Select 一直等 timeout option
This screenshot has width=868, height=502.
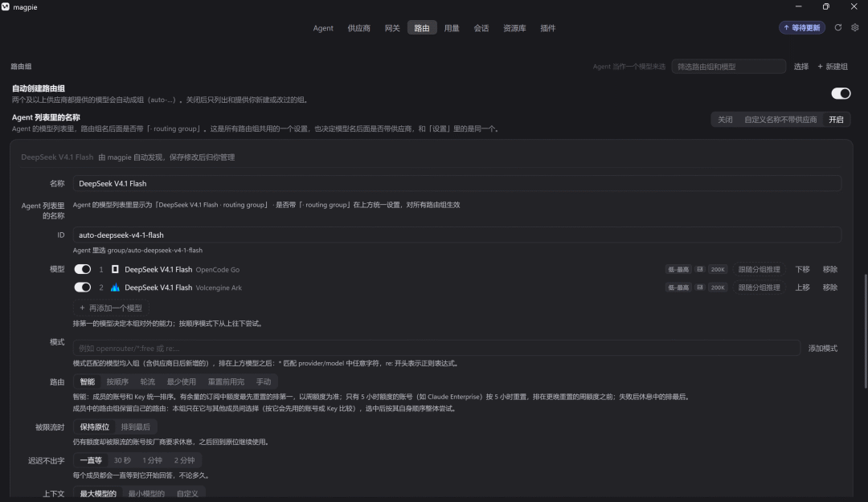[91, 460]
